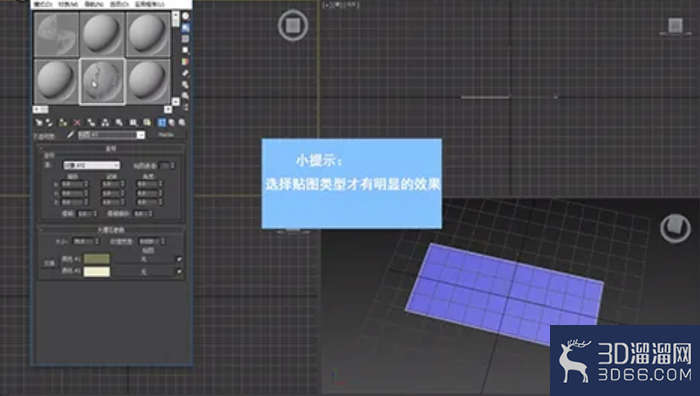Viewport: 700px width, 396px height.
Task: Click the 纹理宽度 vein width value field
Action: click(x=149, y=242)
